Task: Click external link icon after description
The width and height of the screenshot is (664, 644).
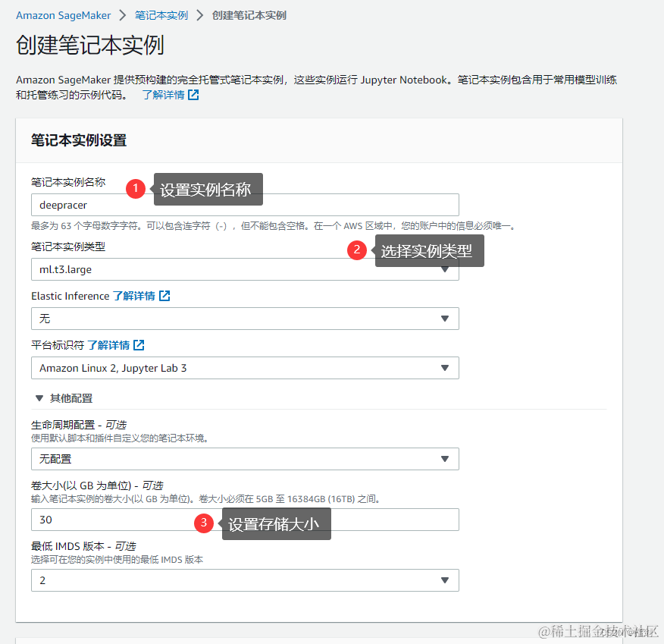Action: 193,95
